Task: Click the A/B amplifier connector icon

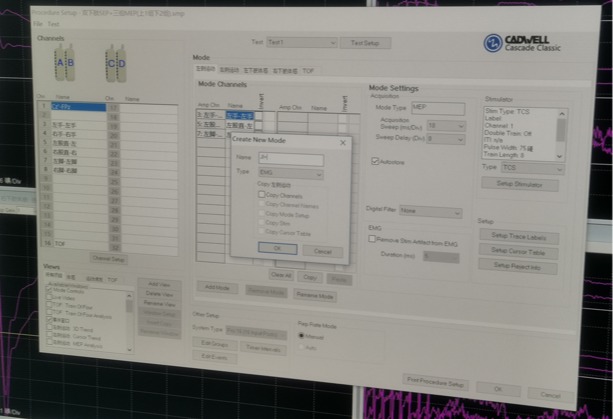Action: (x=65, y=65)
